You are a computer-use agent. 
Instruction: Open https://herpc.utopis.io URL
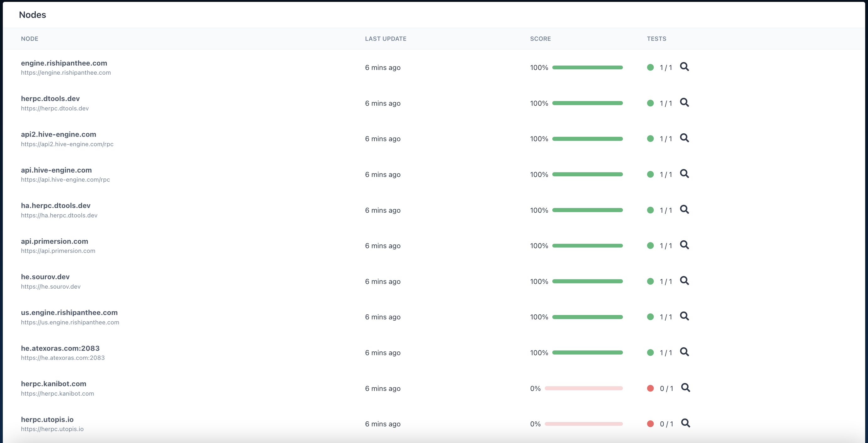(52, 429)
